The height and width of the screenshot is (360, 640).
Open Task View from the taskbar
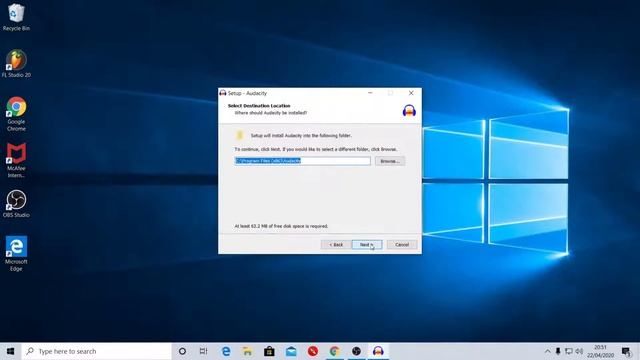point(203,351)
